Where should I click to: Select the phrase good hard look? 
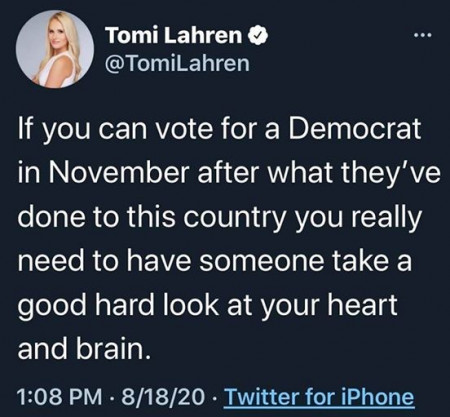[x=118, y=306]
